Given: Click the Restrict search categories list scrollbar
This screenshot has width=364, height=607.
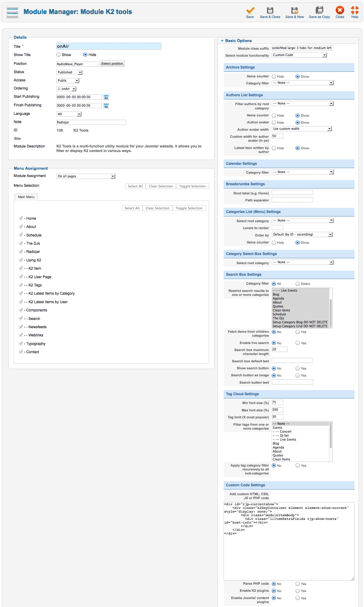Looking at the screenshot, I should click(x=330, y=308).
